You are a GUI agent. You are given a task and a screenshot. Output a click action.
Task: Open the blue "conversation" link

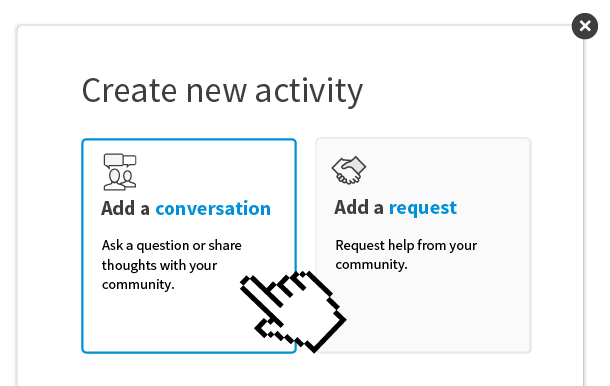pos(213,208)
